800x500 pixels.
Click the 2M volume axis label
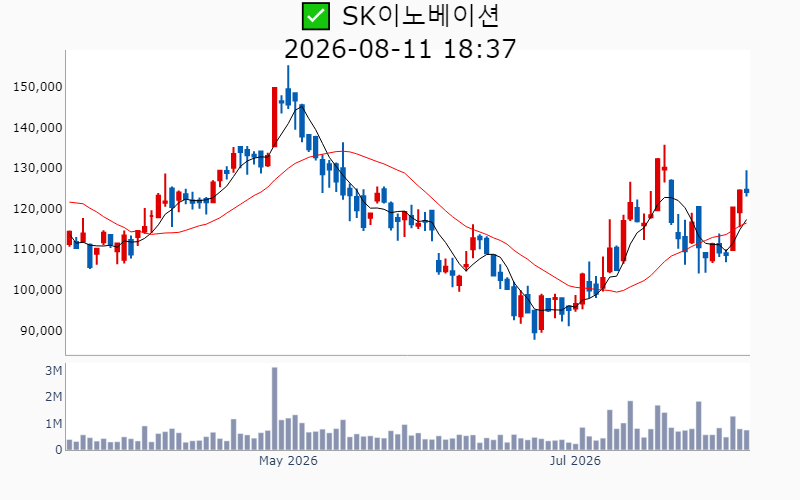pyautogui.click(x=53, y=397)
